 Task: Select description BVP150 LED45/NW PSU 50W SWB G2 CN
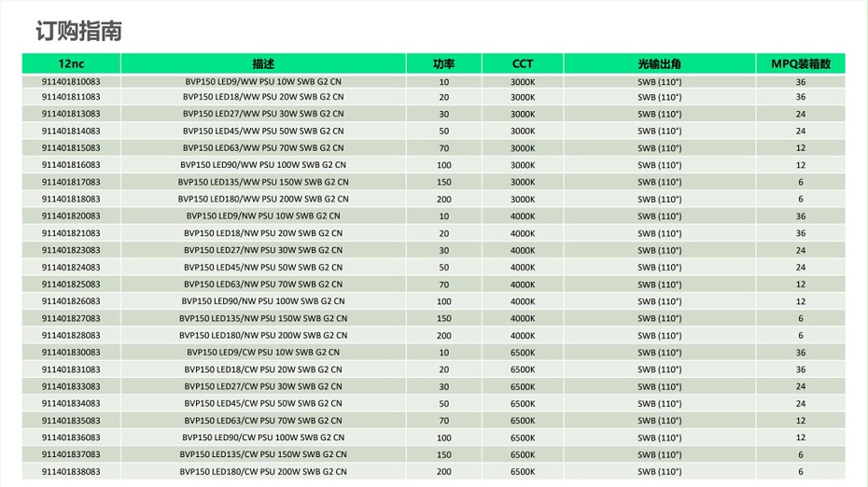point(263,268)
